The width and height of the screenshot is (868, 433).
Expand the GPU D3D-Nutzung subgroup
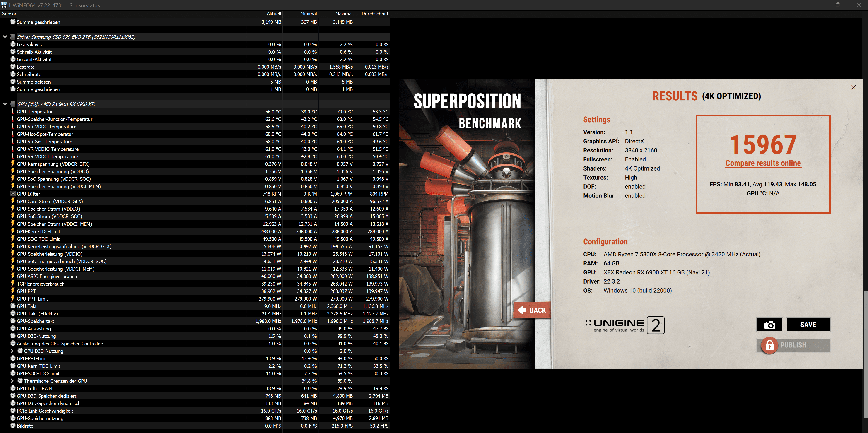12,351
